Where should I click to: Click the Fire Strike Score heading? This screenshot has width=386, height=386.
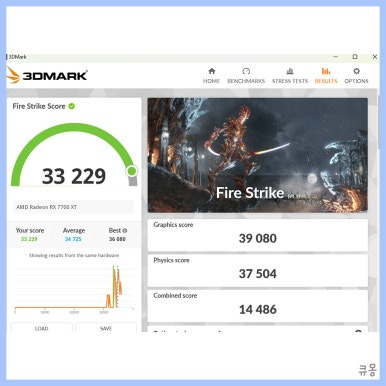pos(39,106)
